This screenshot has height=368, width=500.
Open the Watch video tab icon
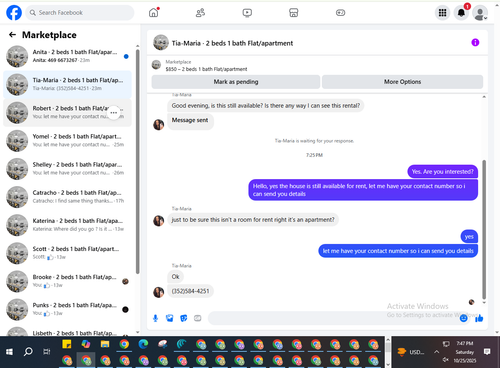click(247, 13)
